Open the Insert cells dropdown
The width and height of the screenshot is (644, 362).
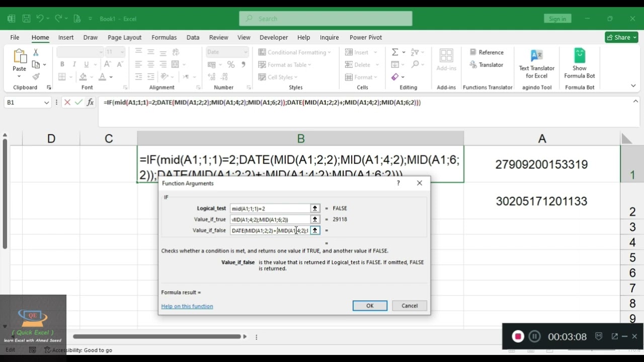[x=377, y=52]
